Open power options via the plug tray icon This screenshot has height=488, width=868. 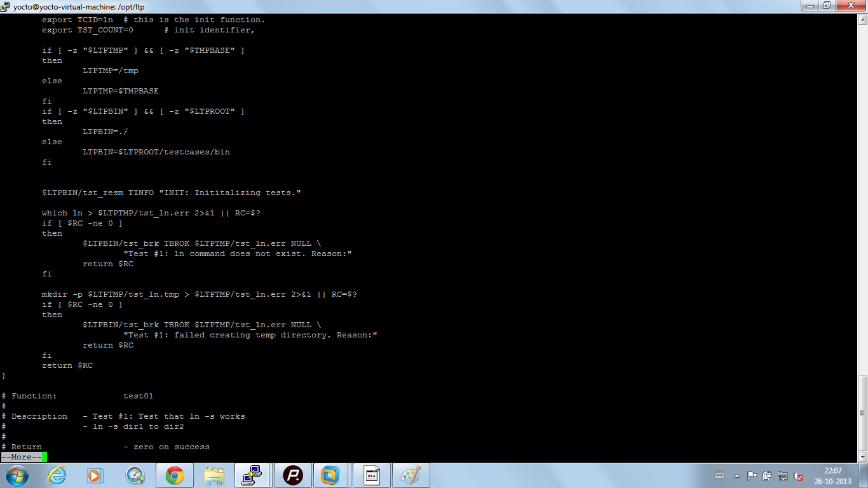[x=767, y=475]
